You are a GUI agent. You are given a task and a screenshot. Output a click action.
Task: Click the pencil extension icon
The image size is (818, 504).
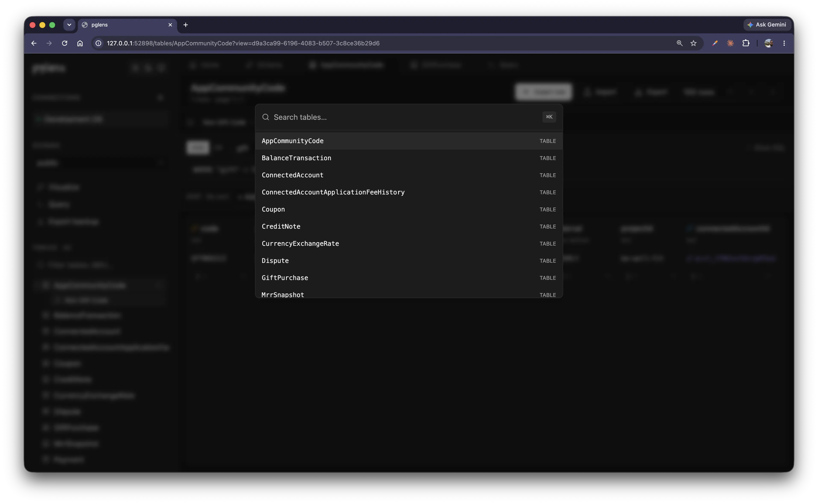(x=715, y=43)
